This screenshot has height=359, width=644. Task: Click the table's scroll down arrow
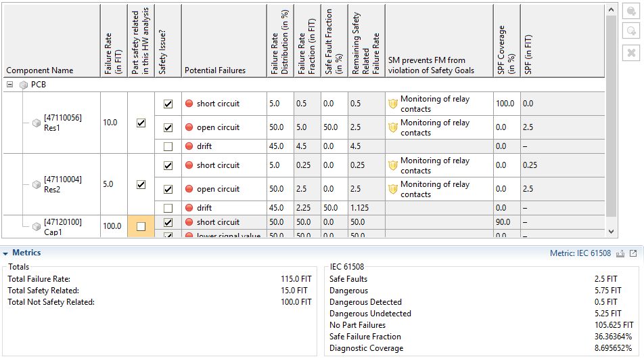pyautogui.click(x=612, y=232)
